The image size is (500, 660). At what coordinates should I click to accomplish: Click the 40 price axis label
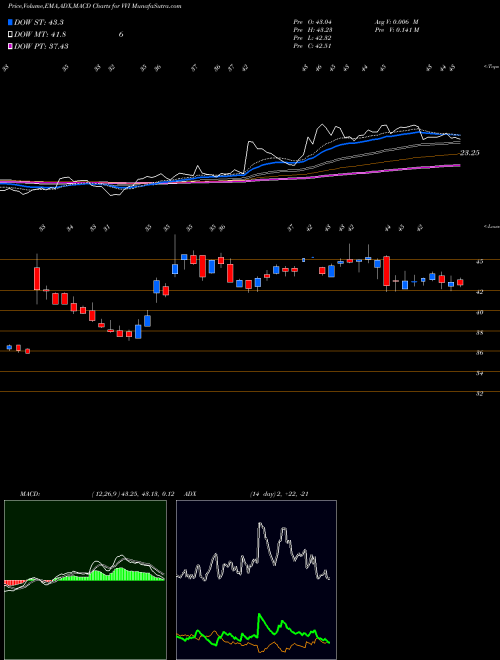(479, 312)
